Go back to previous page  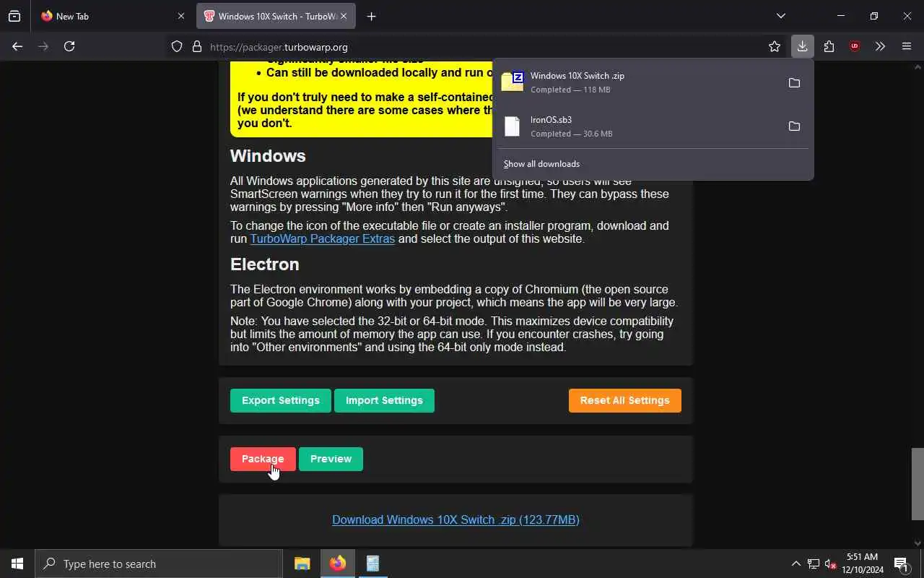17,46
